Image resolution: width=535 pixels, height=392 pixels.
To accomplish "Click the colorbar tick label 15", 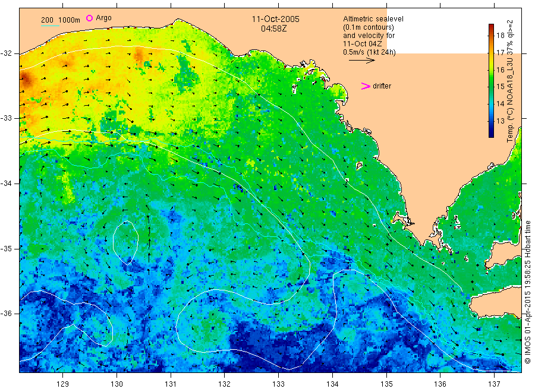I will (x=500, y=87).
